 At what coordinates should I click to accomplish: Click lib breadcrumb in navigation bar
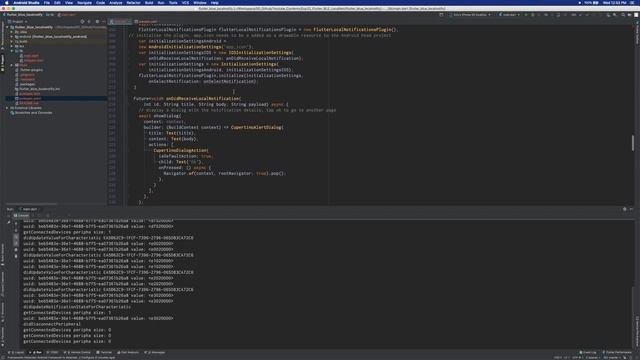[x=50, y=15]
